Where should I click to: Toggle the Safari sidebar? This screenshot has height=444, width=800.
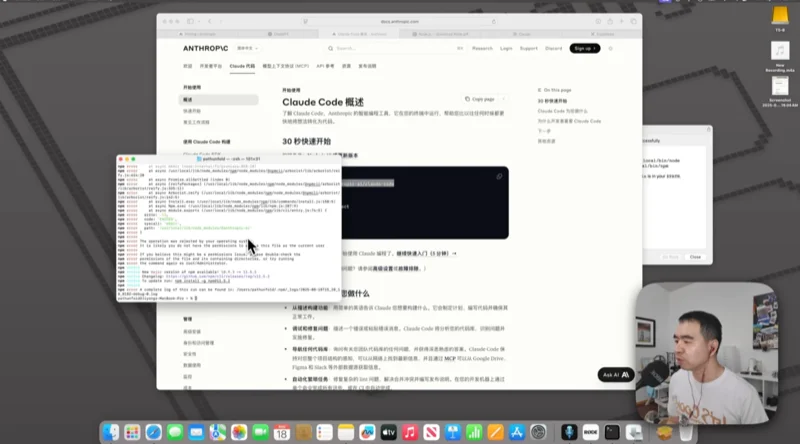(x=190, y=21)
